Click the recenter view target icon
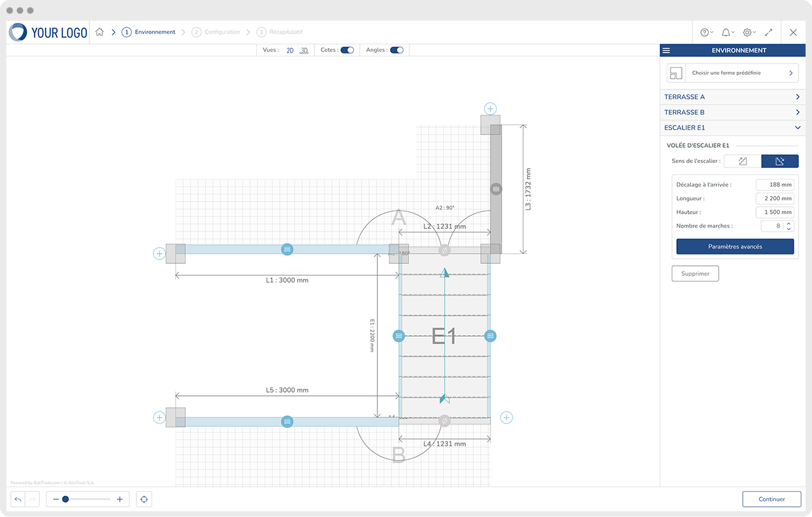This screenshot has height=517, width=812. coord(144,499)
